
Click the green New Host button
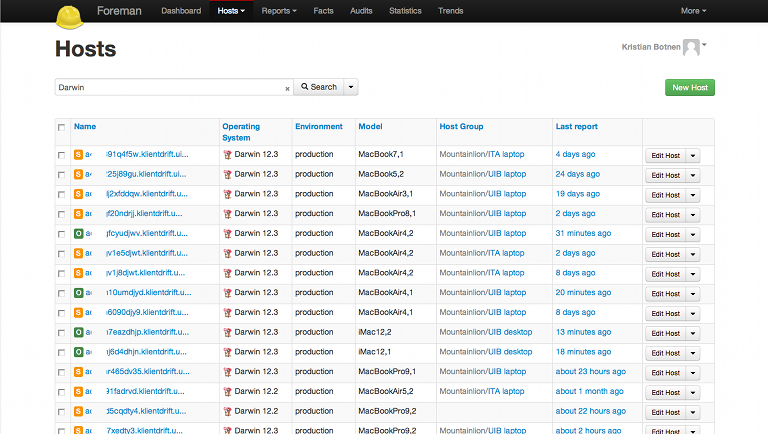(x=690, y=88)
